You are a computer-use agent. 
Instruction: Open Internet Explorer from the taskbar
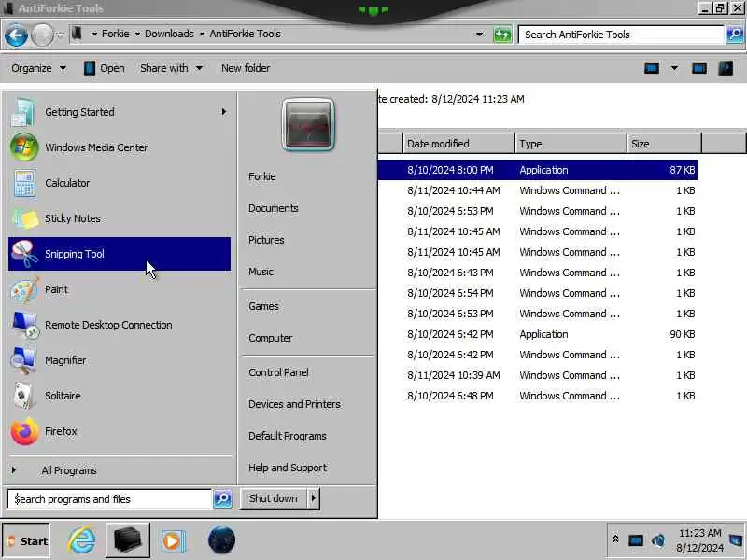point(82,540)
